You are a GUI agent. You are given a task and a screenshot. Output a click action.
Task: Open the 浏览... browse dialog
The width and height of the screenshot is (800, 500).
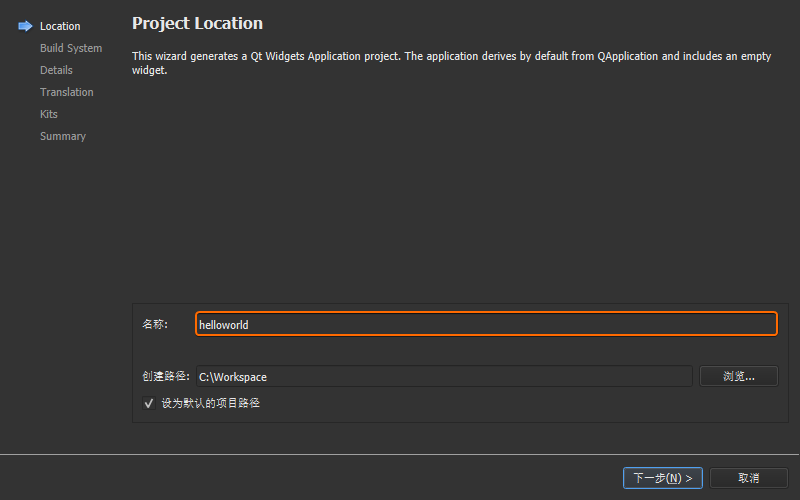738,377
